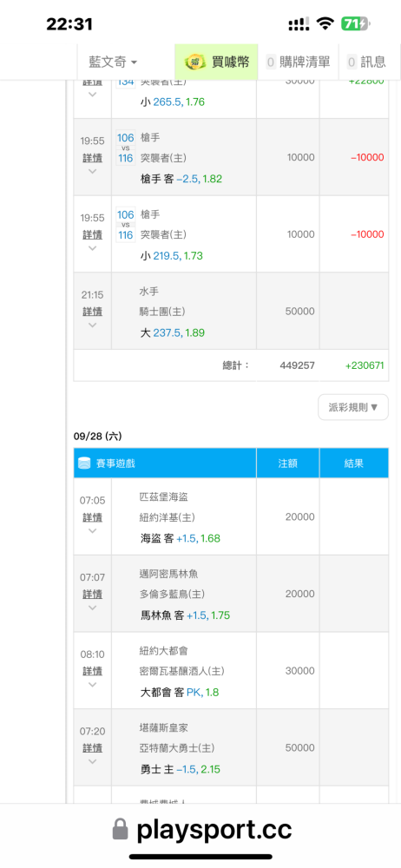This screenshot has height=868, width=401.
Task: Open the 購牌清單 tab
Action: point(299,62)
